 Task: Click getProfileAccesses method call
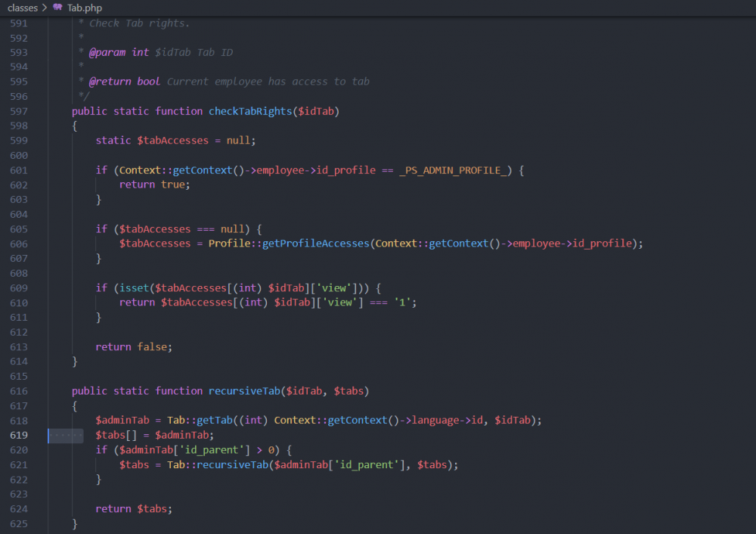315,244
